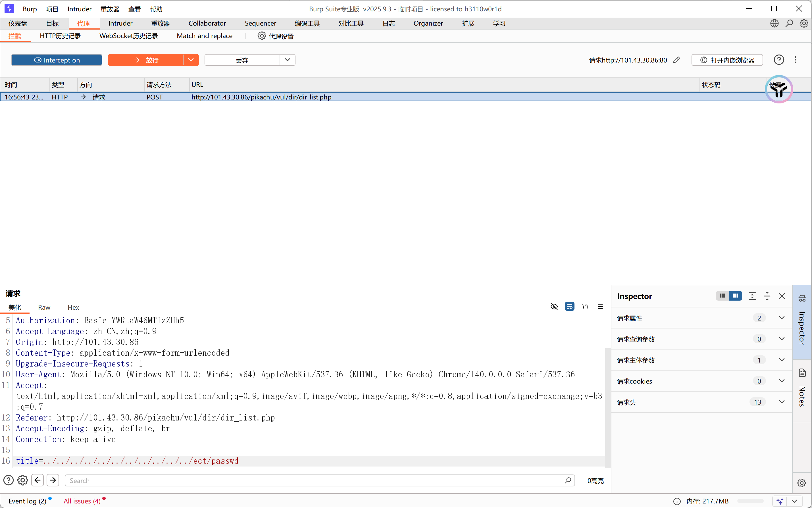
Task: Open the 项目 menu
Action: [x=52, y=9]
